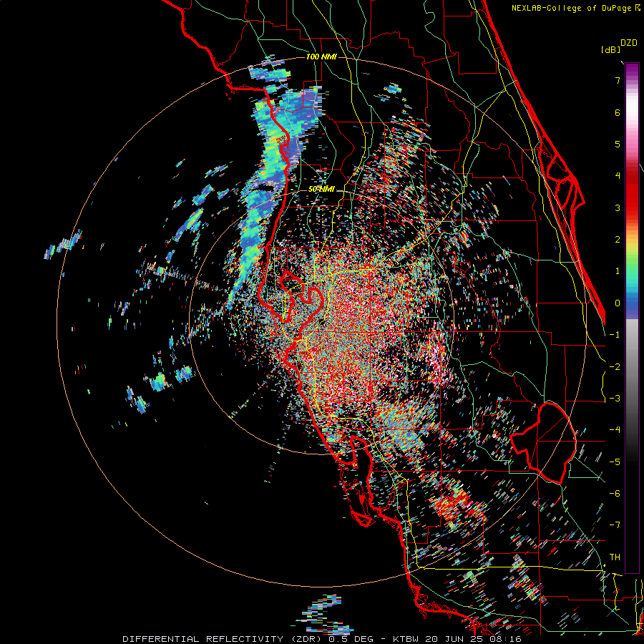The height and width of the screenshot is (644, 644).
Task: Pick the purple top of the color bar
Action: 632,70
